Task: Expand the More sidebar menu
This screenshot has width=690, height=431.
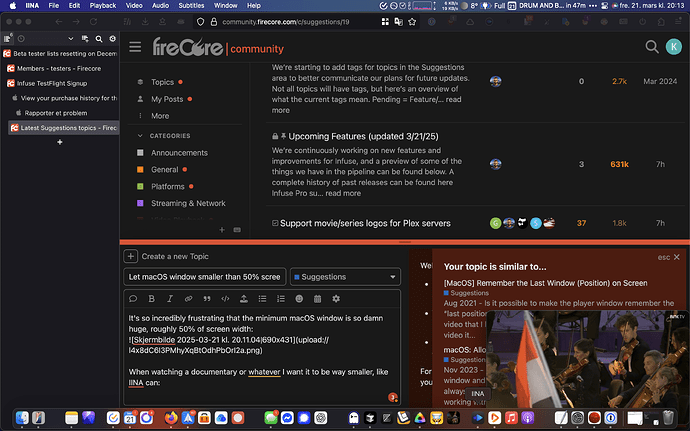Action: (x=160, y=116)
